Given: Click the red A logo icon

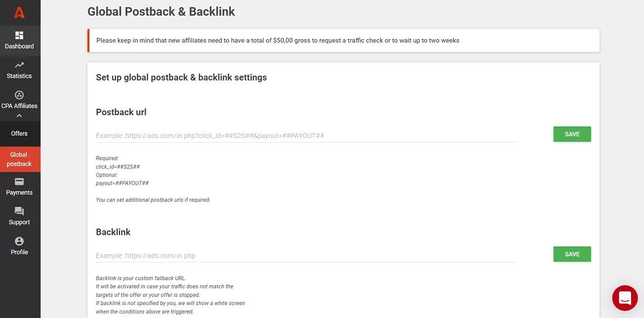Looking at the screenshot, I should [19, 12].
